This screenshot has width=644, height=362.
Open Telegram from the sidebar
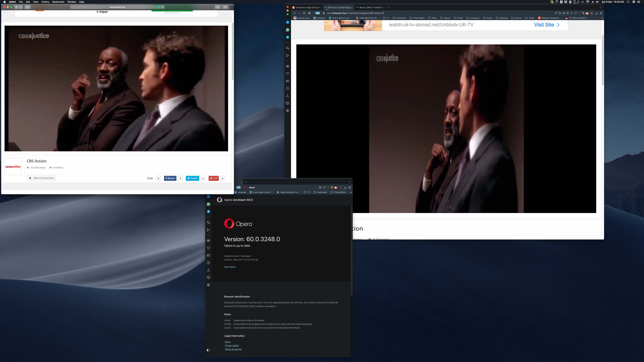(x=287, y=37)
